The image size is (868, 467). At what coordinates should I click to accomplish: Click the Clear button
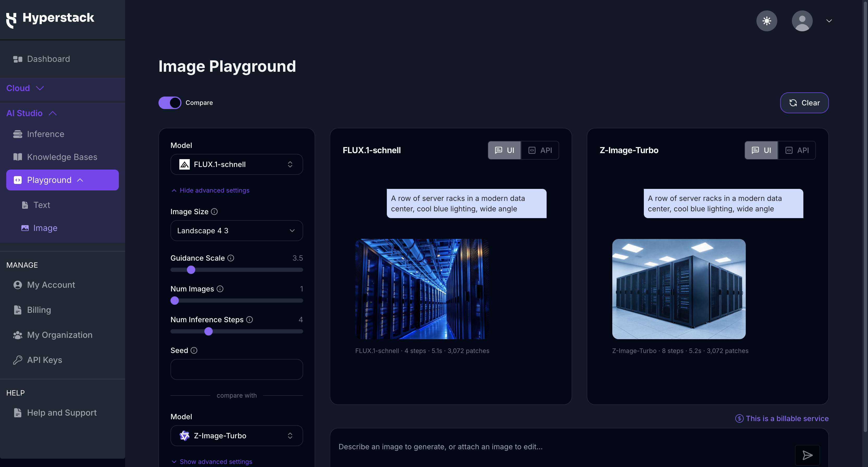click(804, 103)
